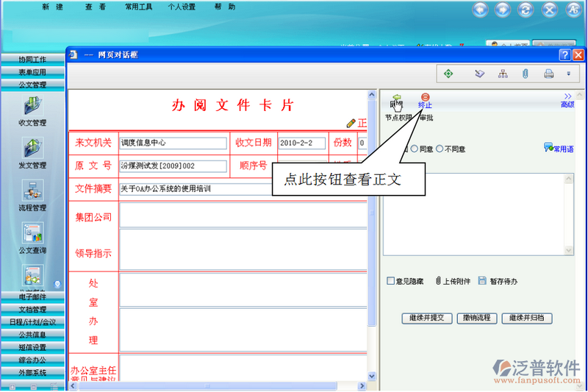Click the red 终止 stop icon
This screenshot has width=588, height=392.
pos(425,98)
